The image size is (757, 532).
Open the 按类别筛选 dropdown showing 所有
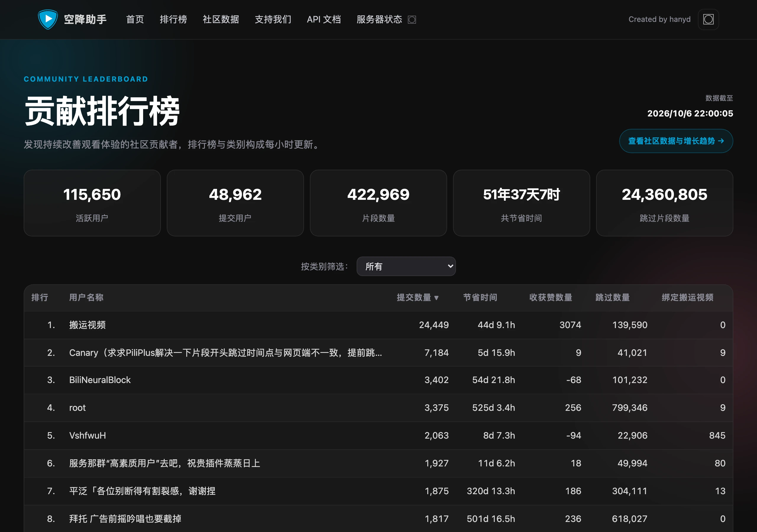[406, 266]
